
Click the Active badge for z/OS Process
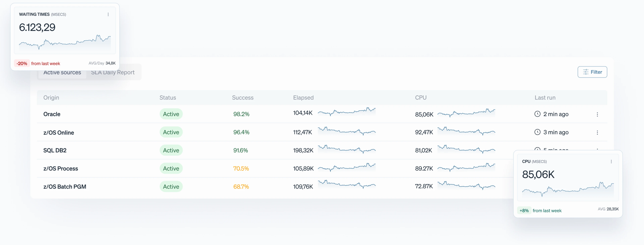coord(171,168)
